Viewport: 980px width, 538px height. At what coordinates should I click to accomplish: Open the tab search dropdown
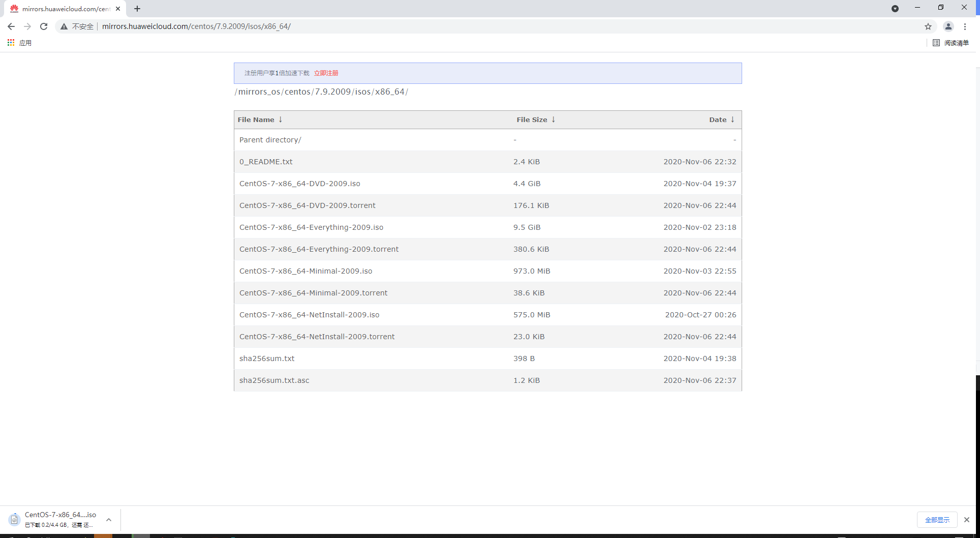pyautogui.click(x=895, y=9)
